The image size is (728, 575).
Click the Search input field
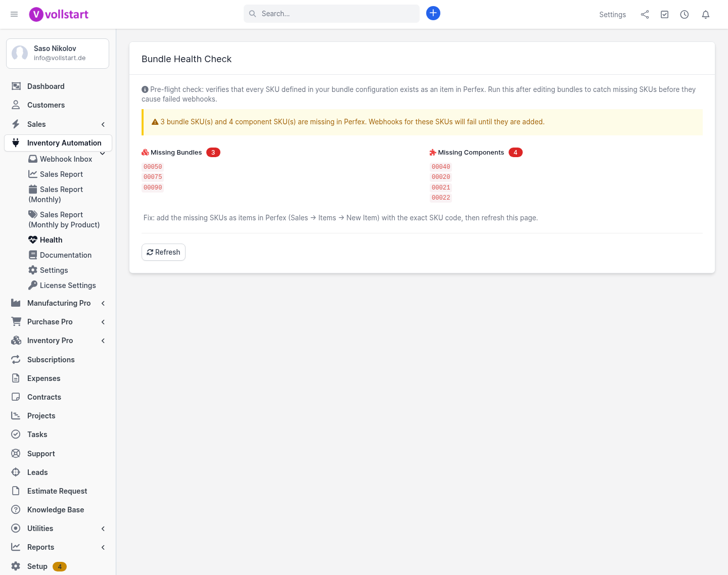click(x=332, y=14)
